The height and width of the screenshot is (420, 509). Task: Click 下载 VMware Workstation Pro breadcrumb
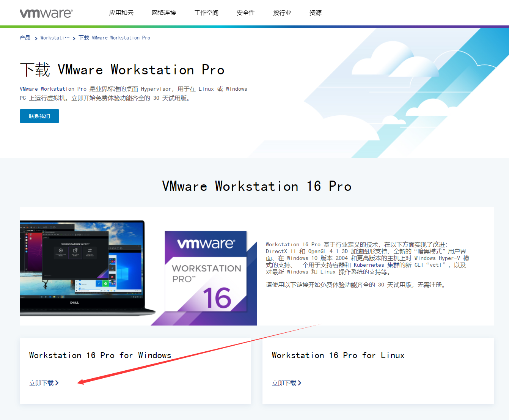click(x=115, y=38)
